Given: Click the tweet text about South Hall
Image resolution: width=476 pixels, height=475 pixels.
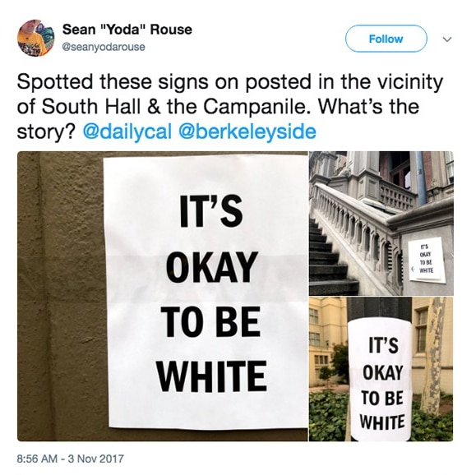Looking at the screenshot, I should [230, 107].
